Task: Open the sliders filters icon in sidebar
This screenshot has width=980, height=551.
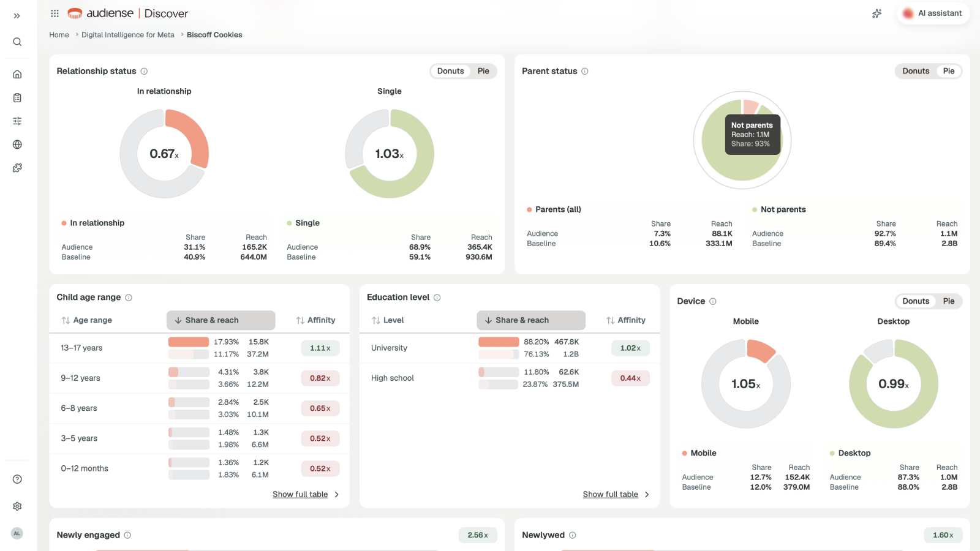Action: click(x=17, y=121)
